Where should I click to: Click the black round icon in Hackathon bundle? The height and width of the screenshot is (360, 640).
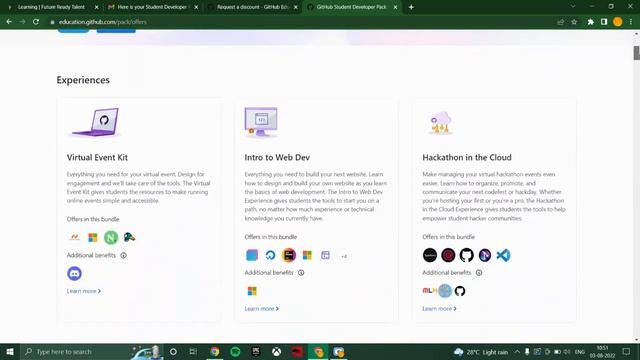point(430,255)
